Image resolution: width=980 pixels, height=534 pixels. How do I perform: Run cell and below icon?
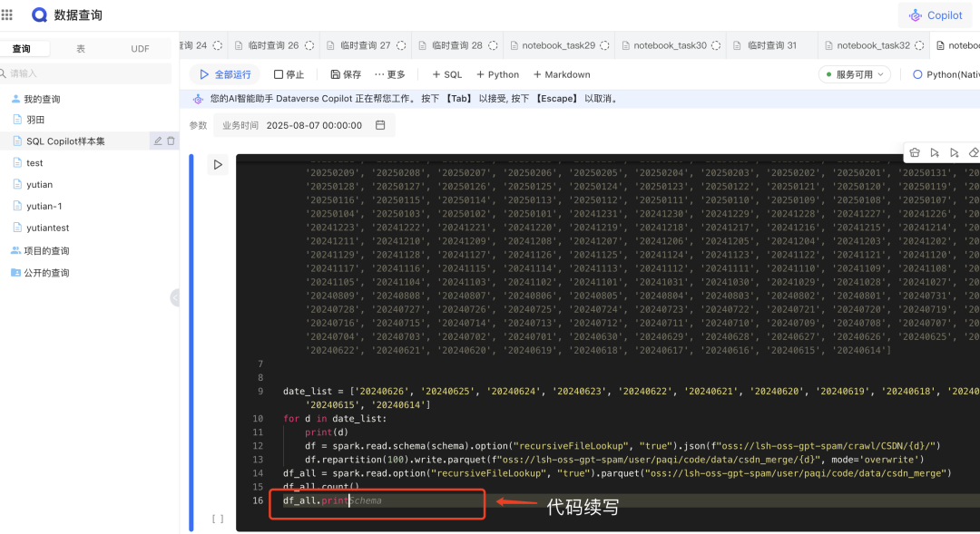[955, 152]
